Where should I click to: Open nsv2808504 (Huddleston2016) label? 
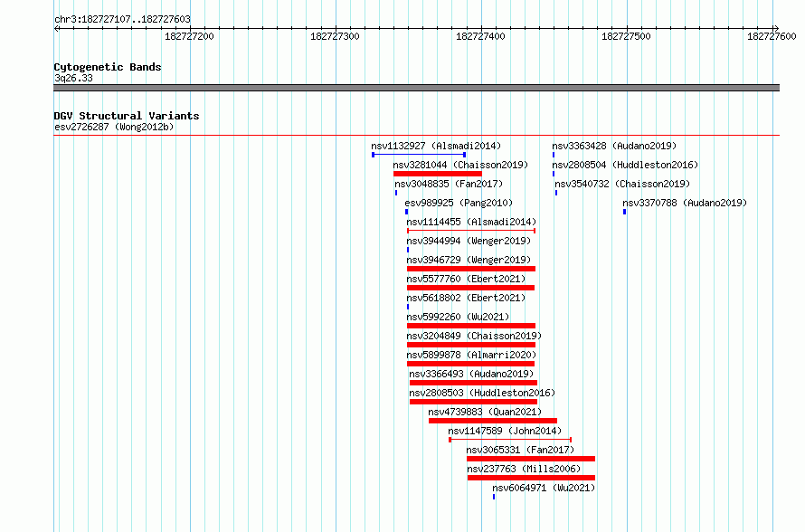point(625,165)
